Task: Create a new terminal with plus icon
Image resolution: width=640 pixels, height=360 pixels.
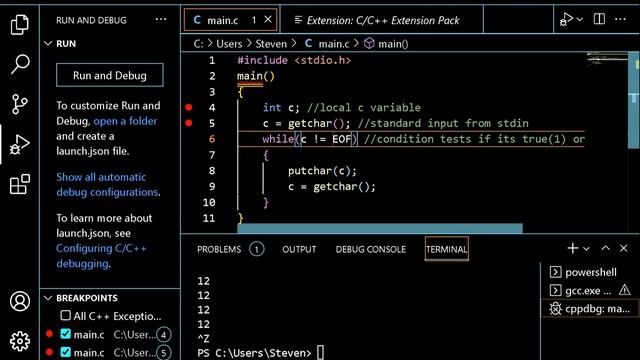Action: (573, 248)
